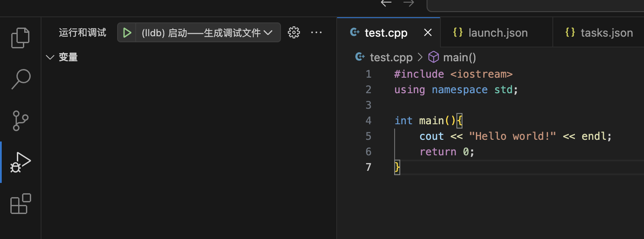
Task: Open the debug panel more actions ellipsis
Action: 316,33
